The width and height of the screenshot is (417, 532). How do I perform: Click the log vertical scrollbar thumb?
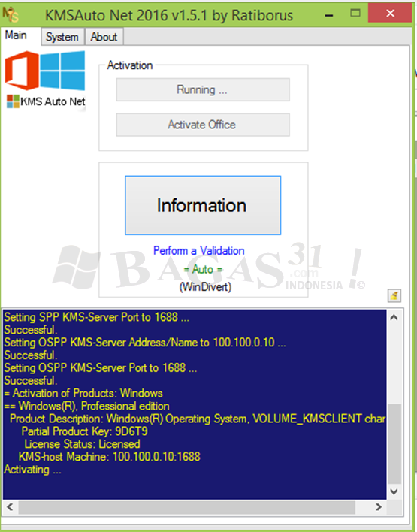[x=394, y=444]
